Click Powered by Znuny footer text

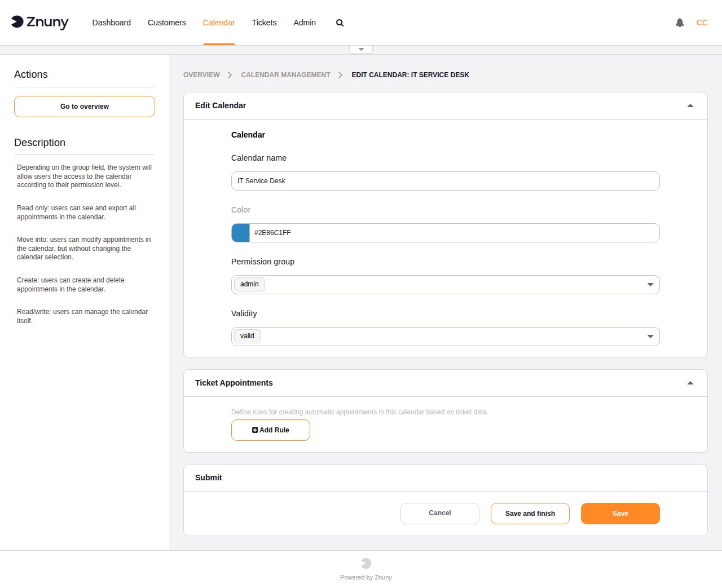[x=366, y=577]
